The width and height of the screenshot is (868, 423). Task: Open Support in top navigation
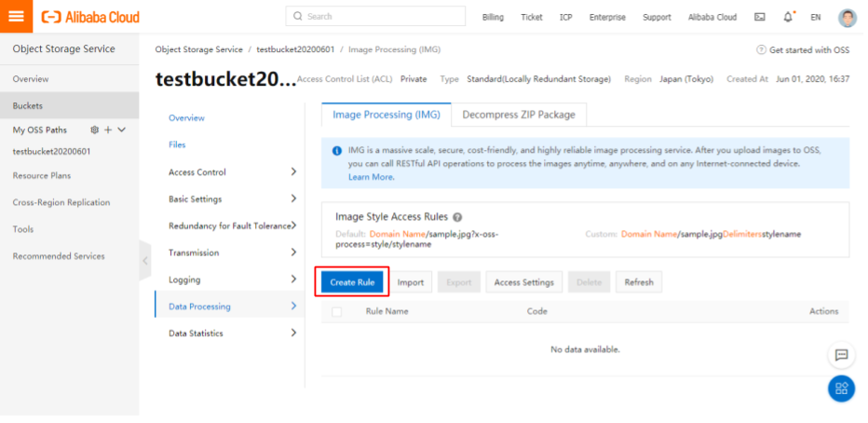(x=657, y=17)
